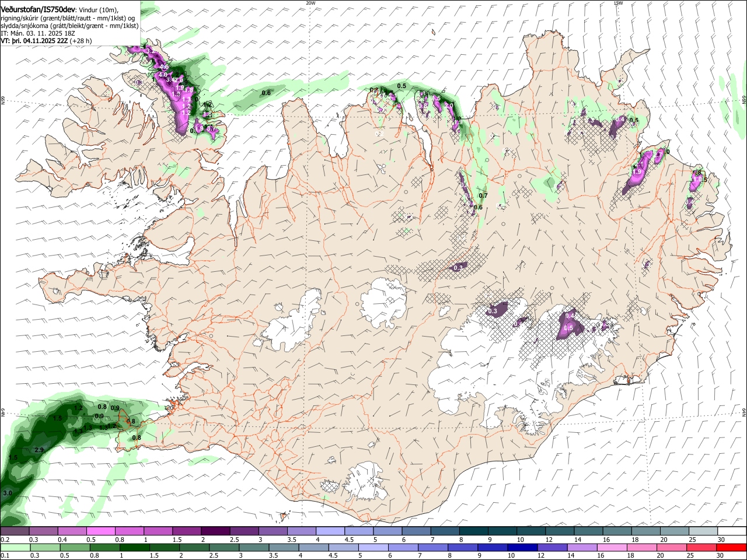Click the 20W longitude label
The height and width of the screenshot is (560, 747).
pyautogui.click(x=310, y=3)
